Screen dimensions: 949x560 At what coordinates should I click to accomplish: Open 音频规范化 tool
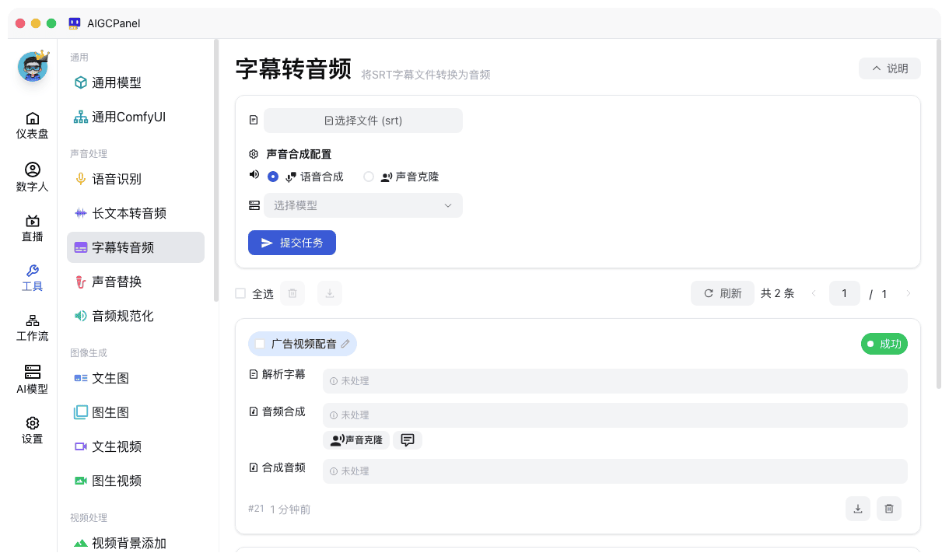[x=135, y=316]
